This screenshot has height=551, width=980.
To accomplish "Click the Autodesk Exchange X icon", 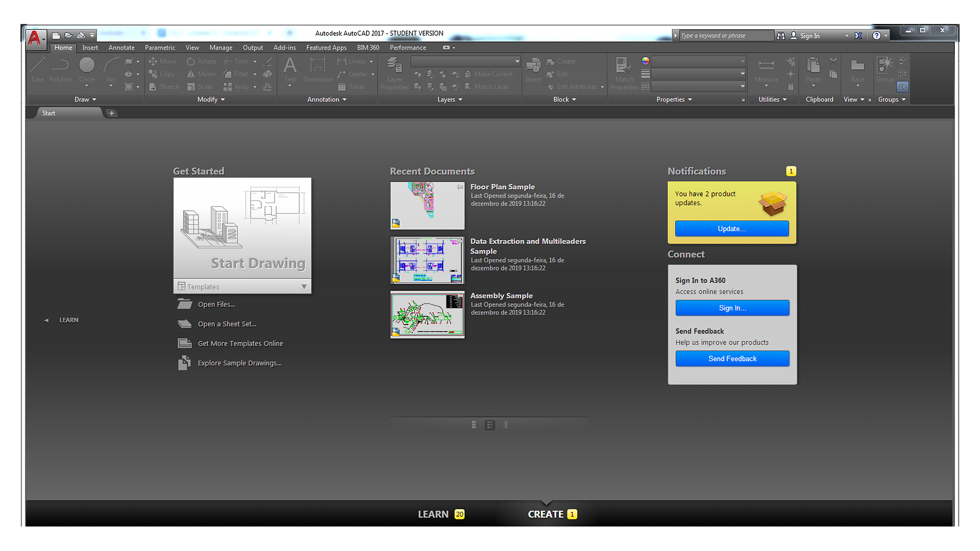I will 858,36.
